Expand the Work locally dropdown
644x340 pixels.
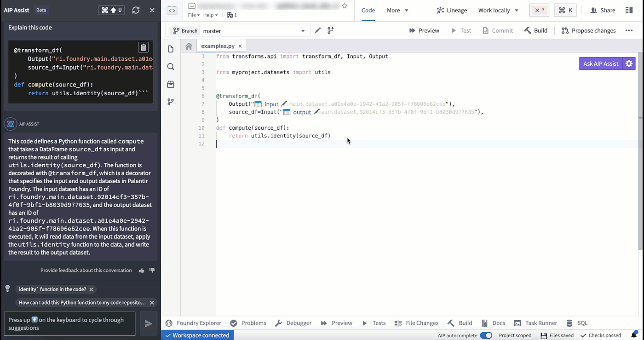click(498, 10)
